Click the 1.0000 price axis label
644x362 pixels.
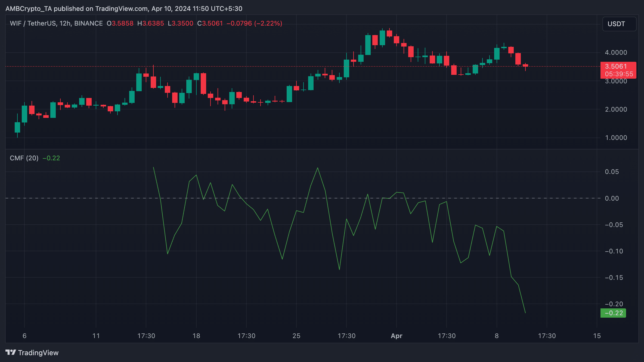616,138
